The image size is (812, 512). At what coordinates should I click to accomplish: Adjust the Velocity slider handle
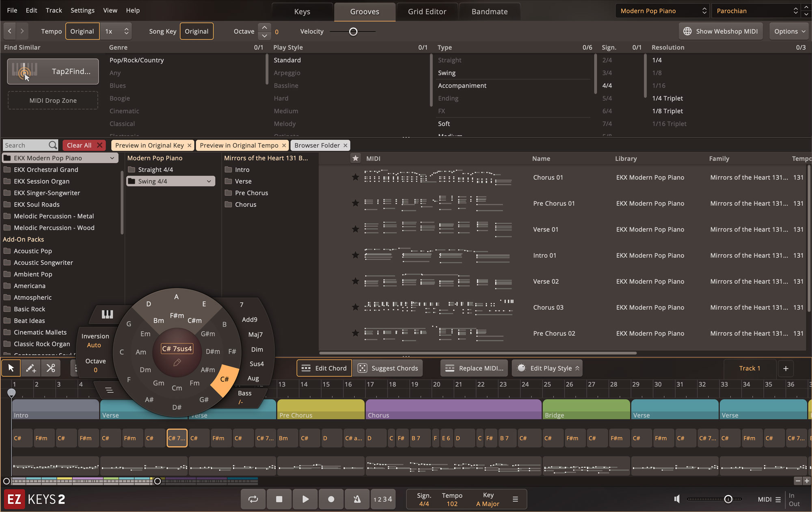(x=353, y=32)
